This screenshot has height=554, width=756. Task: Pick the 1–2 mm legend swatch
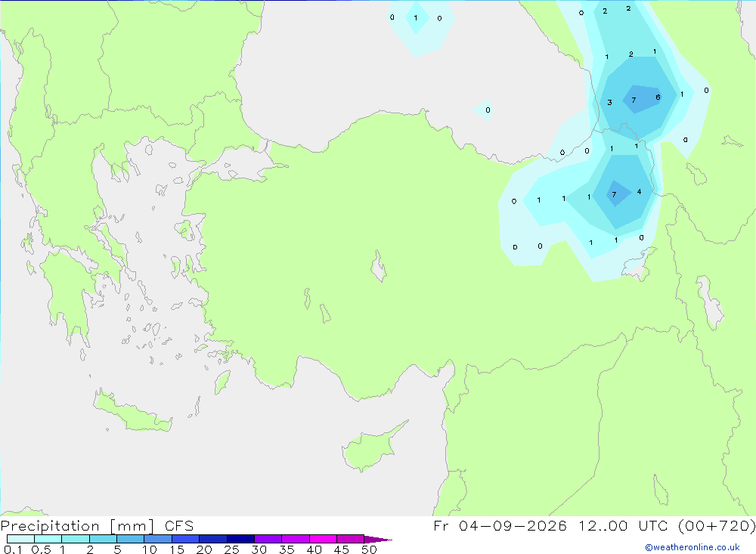[75, 539]
